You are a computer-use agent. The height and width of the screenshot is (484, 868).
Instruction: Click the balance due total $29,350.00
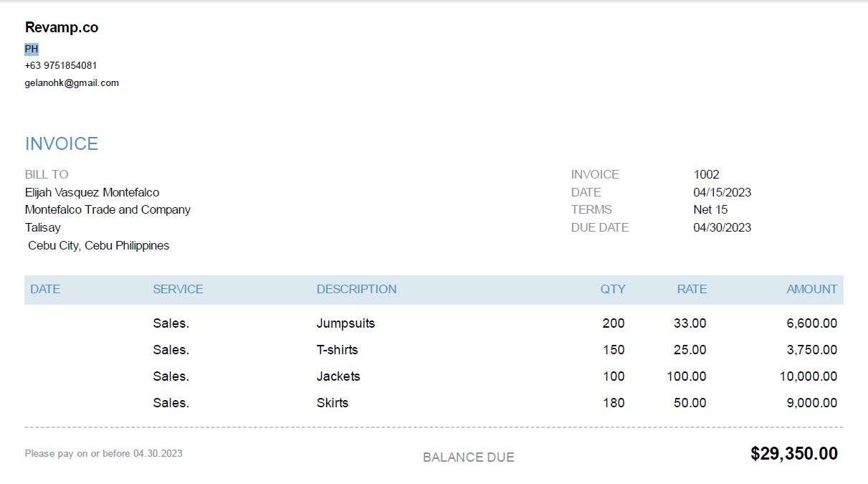pyautogui.click(x=793, y=453)
